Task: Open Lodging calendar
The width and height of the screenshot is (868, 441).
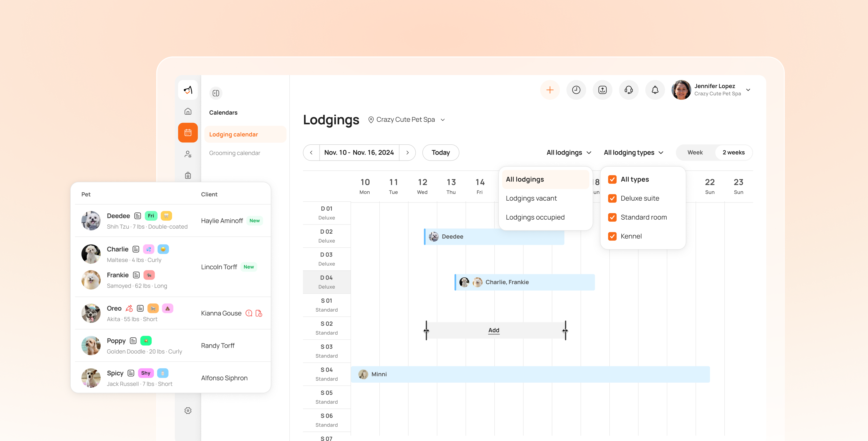Action: coord(245,134)
